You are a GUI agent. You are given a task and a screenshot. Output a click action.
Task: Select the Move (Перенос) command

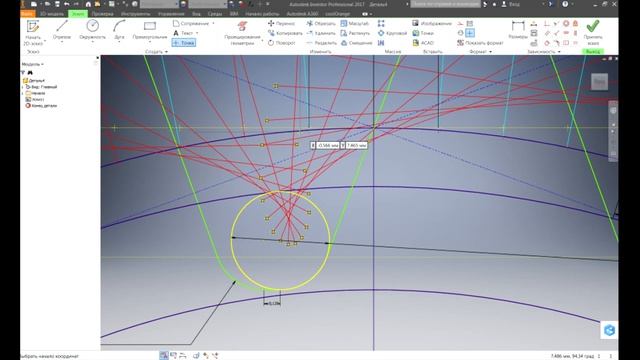282,24
